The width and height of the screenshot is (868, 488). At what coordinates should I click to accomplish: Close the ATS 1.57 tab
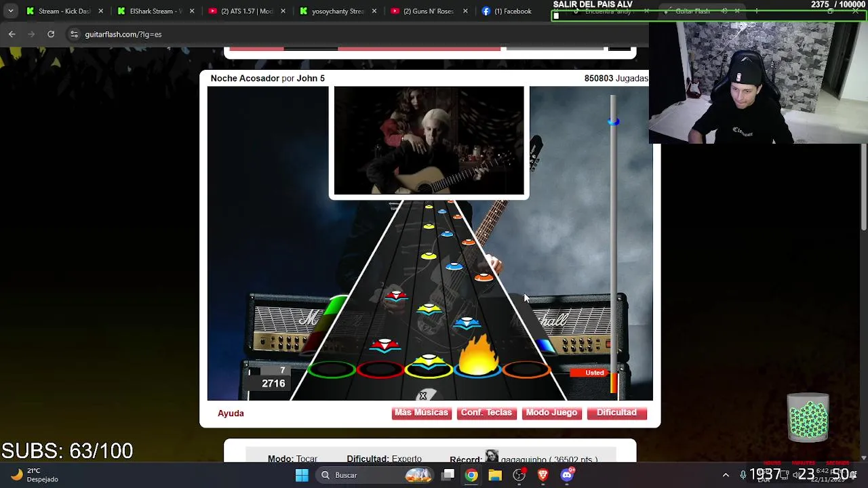[283, 11]
